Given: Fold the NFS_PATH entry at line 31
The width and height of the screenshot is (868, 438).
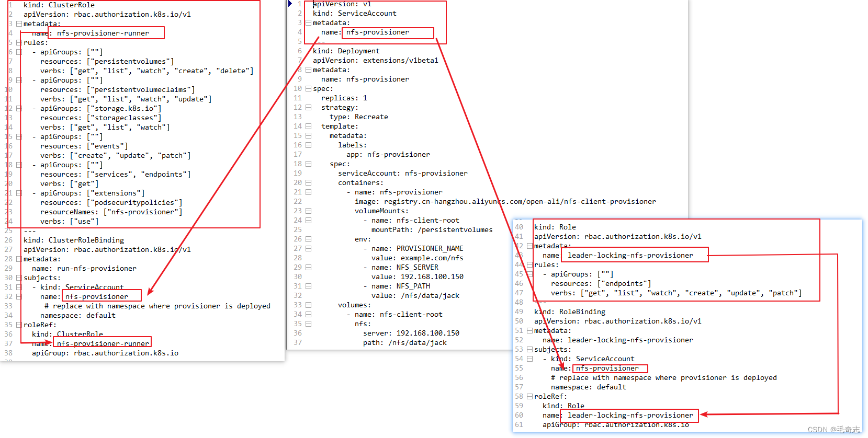Looking at the screenshot, I should [x=308, y=286].
